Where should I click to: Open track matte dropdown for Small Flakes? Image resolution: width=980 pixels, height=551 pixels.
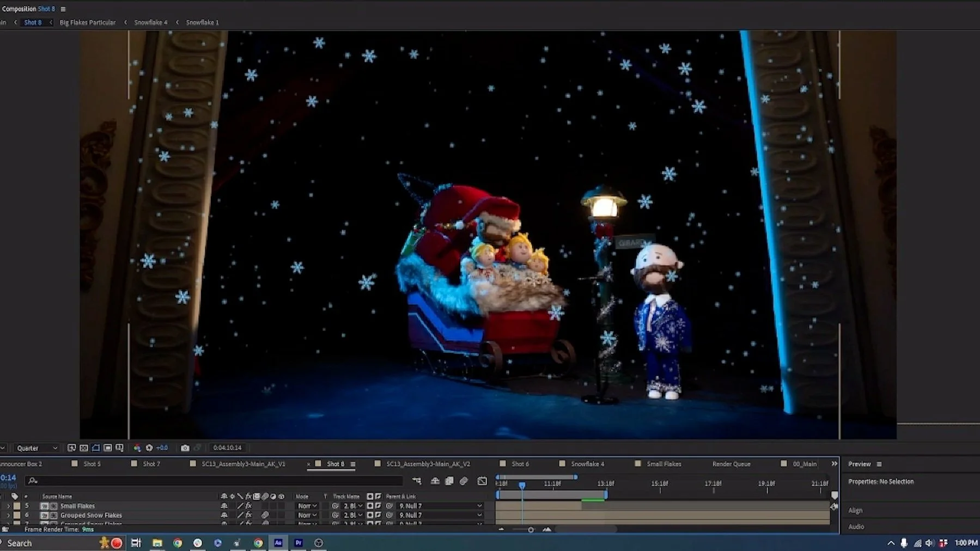click(x=352, y=506)
